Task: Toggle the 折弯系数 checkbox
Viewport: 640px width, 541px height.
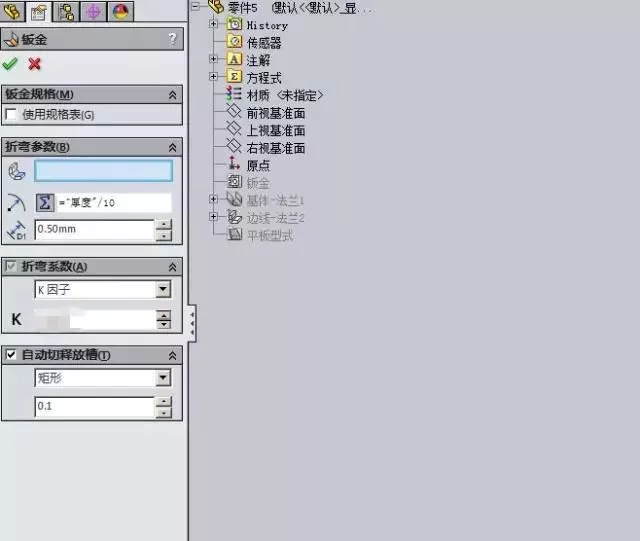Action: point(12,266)
